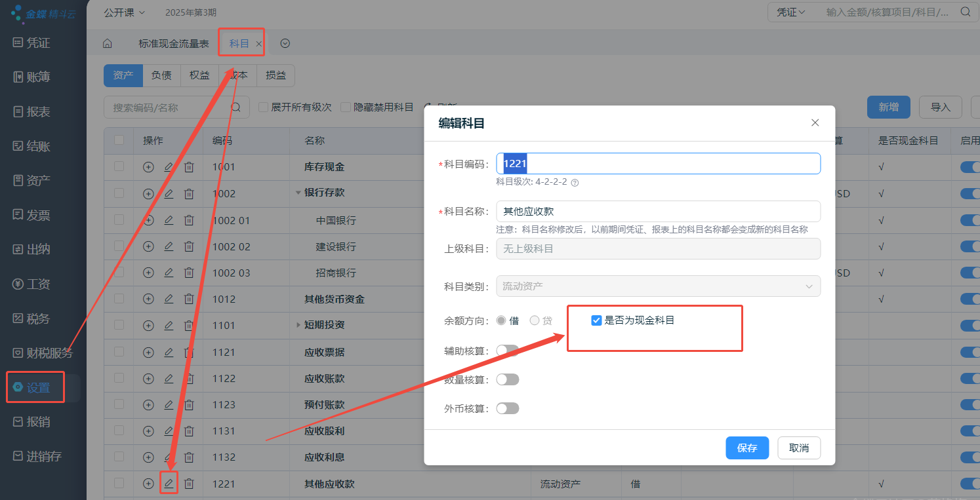Toggle the 外币核算 switch
This screenshot has width=980, height=500.
507,408
